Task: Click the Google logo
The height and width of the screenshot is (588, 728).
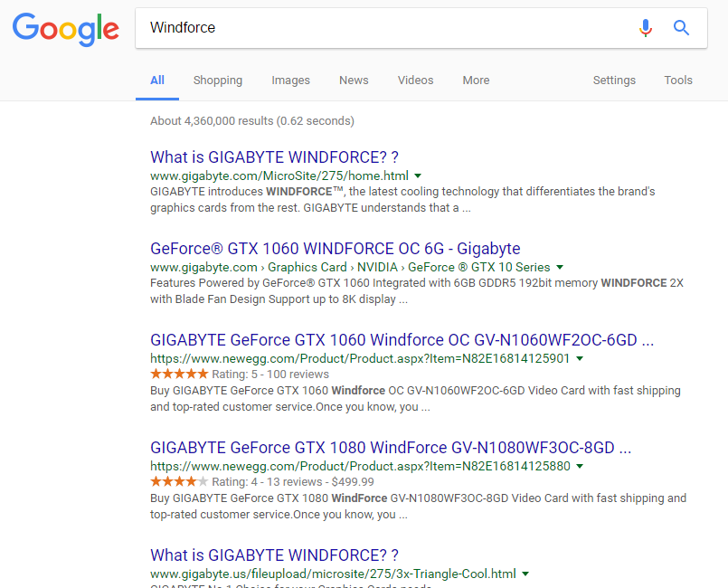Action: [65, 29]
